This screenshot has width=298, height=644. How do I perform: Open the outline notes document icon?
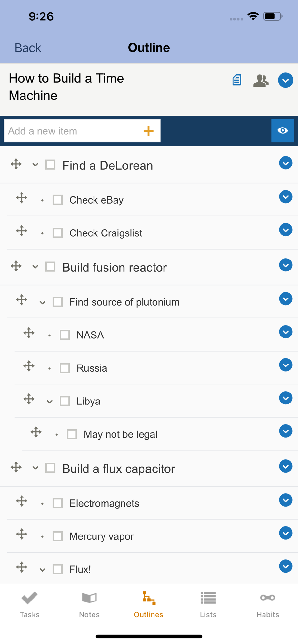tap(237, 80)
